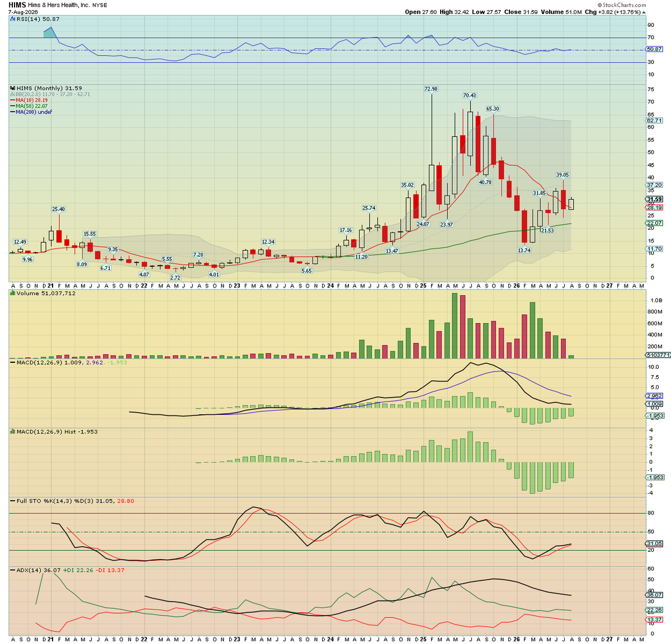
Task: Click the RSI(14) line chart icon
Action: (x=12, y=19)
